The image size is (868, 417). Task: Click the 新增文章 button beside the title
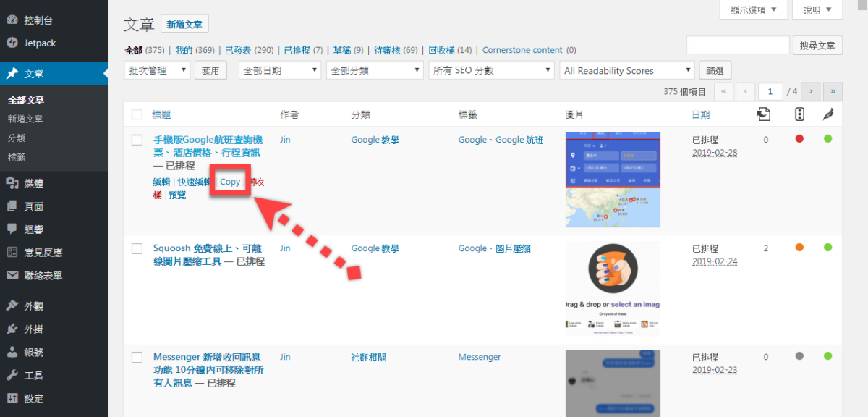click(184, 24)
